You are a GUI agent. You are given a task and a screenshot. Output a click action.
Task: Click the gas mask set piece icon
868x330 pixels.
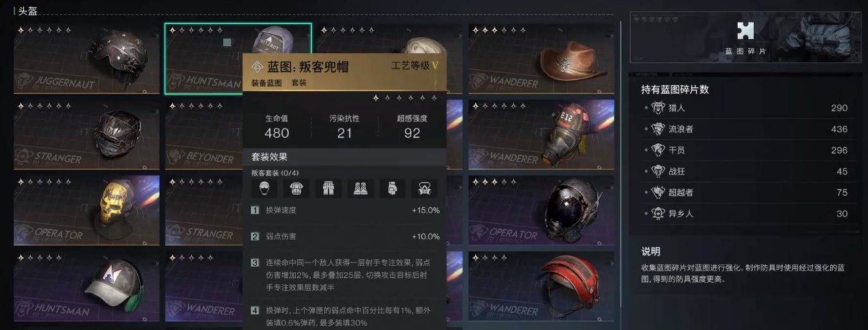point(425,188)
